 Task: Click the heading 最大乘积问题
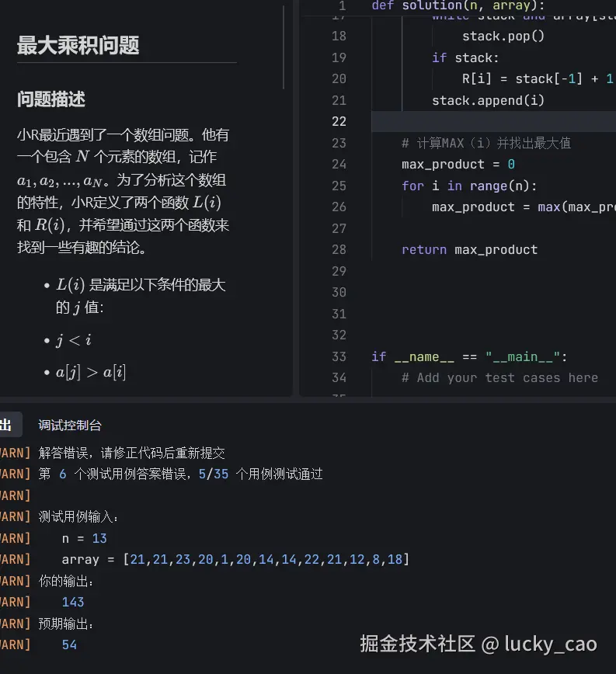78,45
